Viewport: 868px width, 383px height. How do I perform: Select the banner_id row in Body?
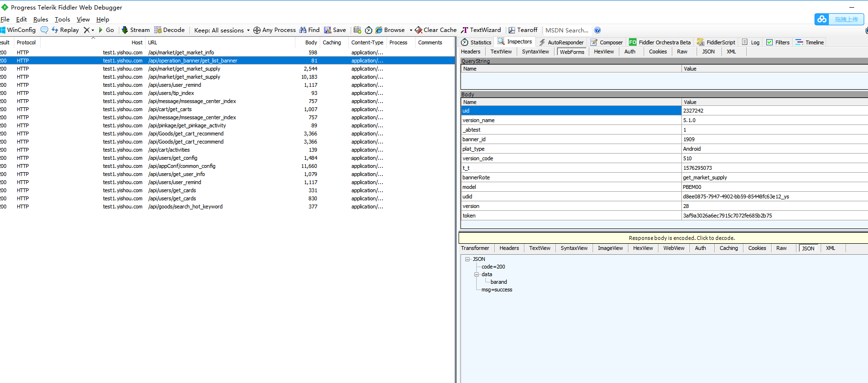664,139
